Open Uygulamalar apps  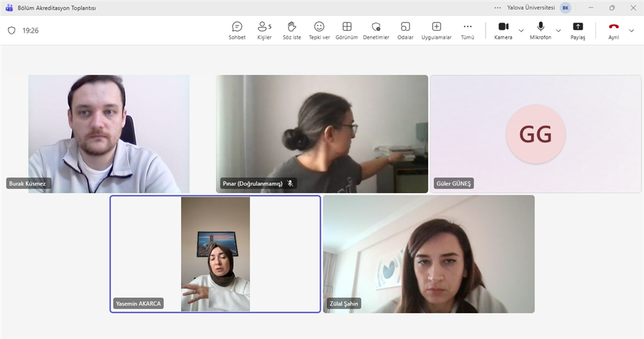(436, 30)
